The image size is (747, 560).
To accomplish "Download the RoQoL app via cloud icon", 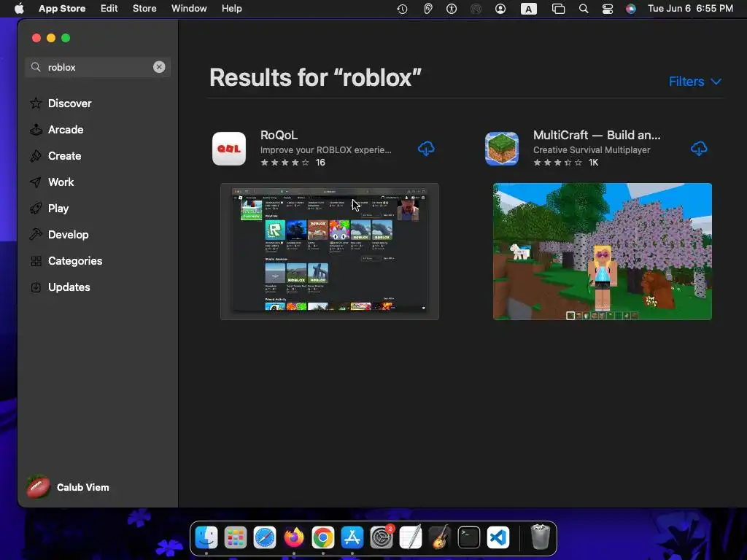I will pyautogui.click(x=426, y=149).
